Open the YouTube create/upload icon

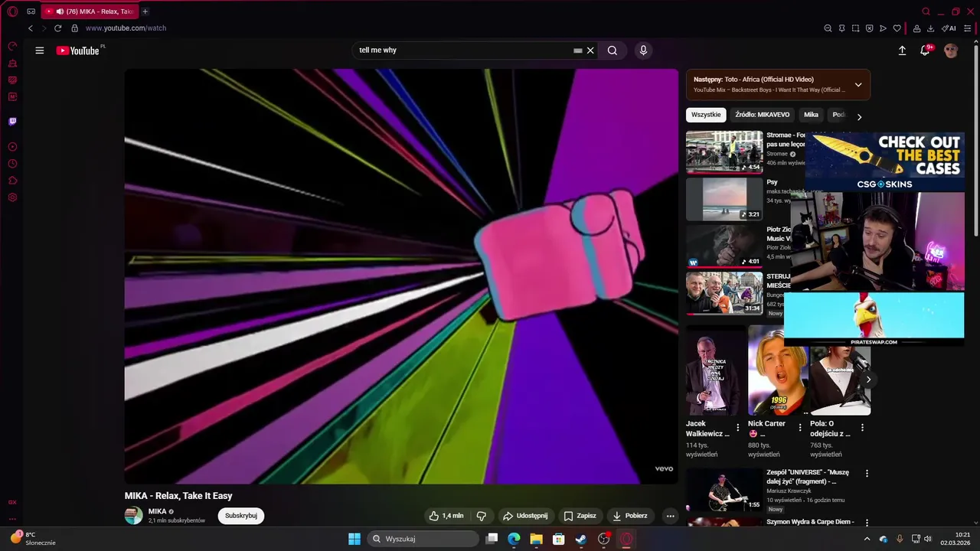pyautogui.click(x=902, y=51)
